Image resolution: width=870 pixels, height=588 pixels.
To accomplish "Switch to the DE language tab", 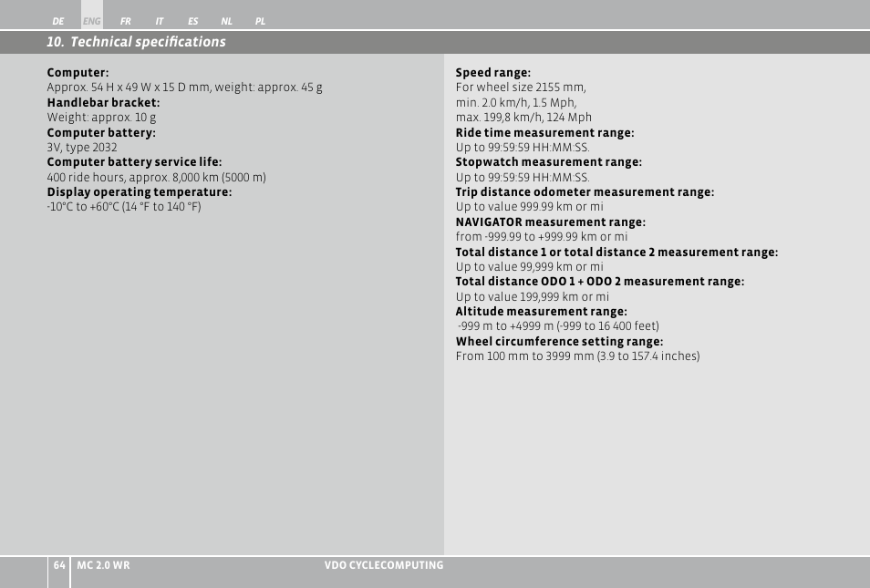I will click(58, 21).
